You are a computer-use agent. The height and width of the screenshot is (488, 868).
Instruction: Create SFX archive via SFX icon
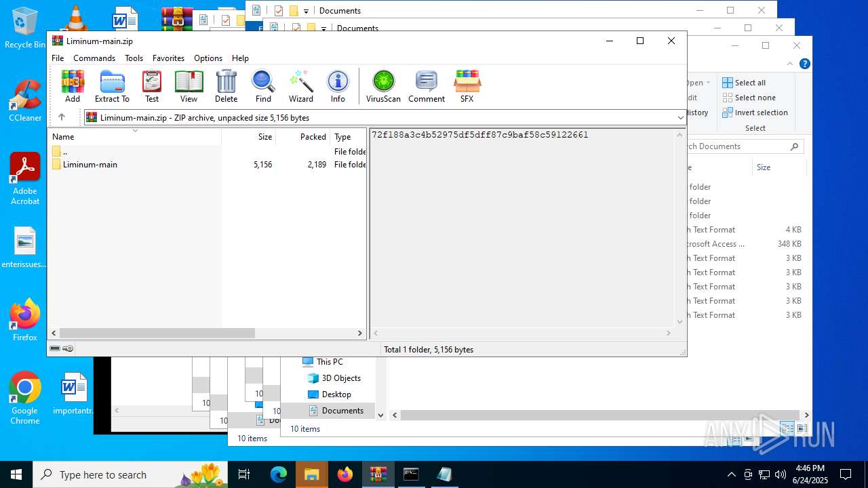click(467, 86)
